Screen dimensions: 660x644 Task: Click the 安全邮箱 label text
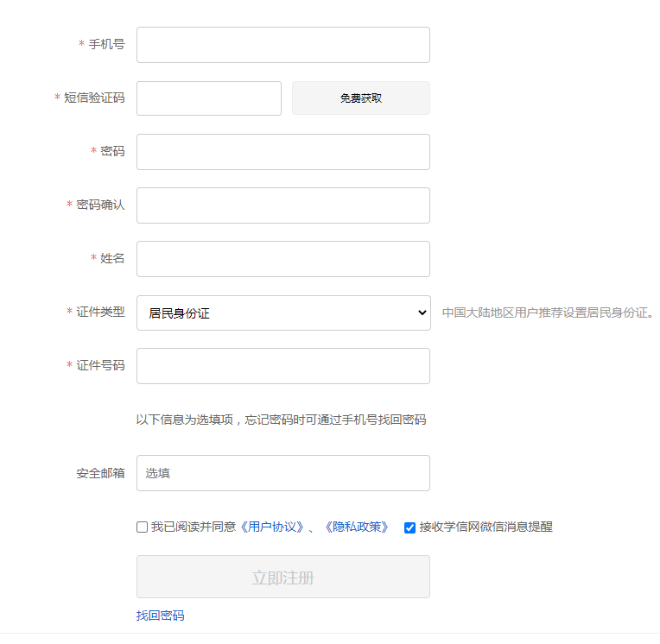point(100,473)
